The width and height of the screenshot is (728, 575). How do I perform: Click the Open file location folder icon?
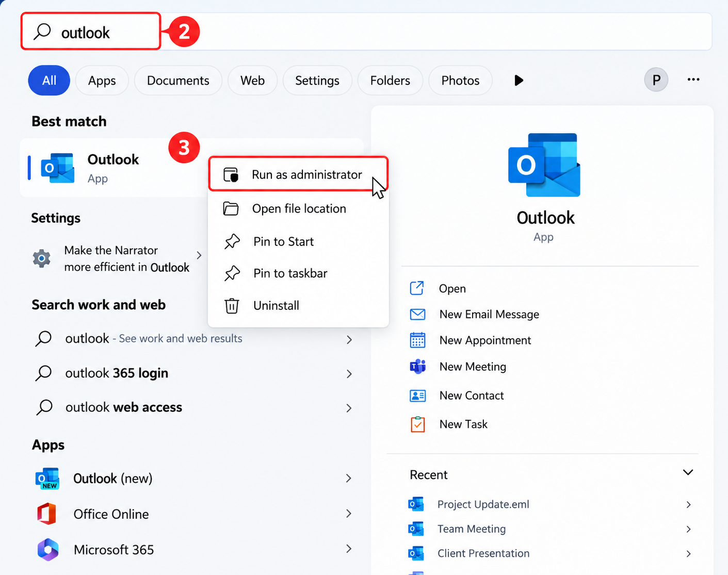click(231, 209)
